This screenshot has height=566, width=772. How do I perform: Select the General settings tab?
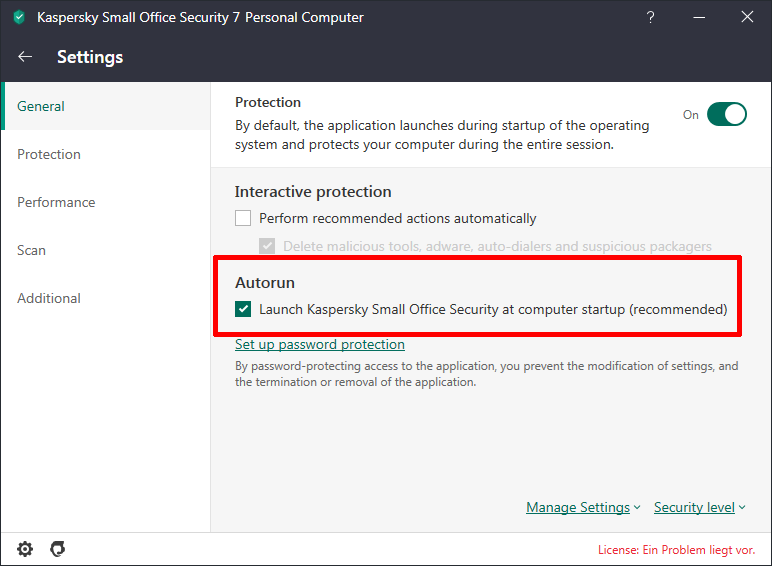pos(41,106)
